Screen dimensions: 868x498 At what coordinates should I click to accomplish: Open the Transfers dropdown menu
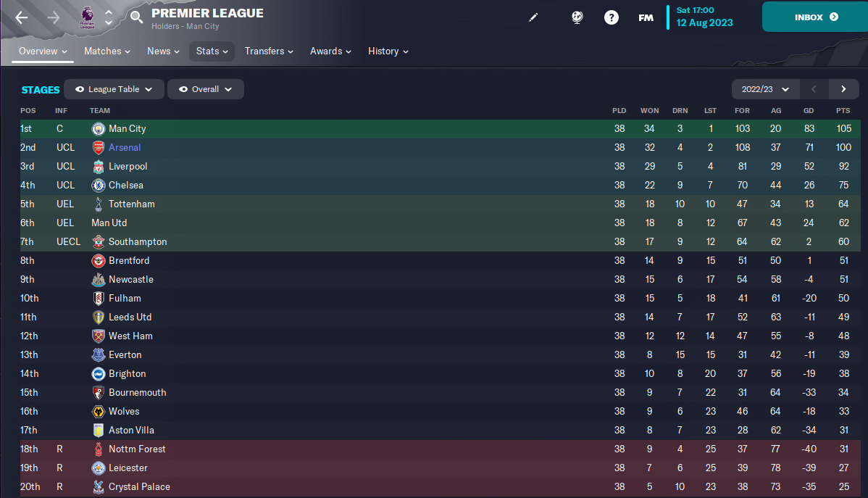[269, 51]
